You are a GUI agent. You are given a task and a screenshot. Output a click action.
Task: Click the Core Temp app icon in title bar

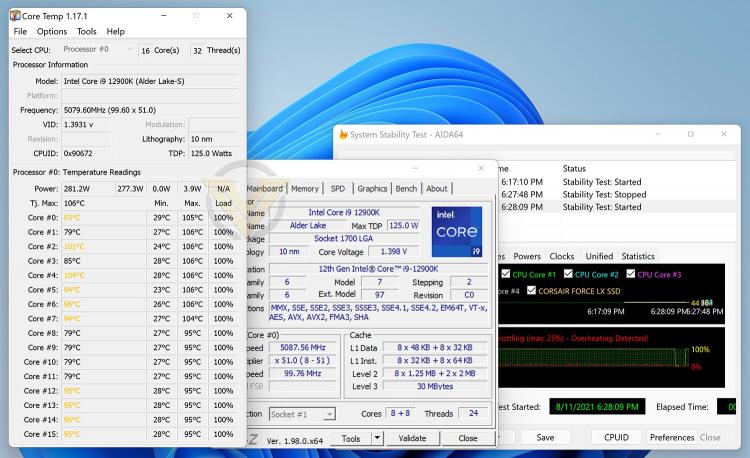pos(15,16)
